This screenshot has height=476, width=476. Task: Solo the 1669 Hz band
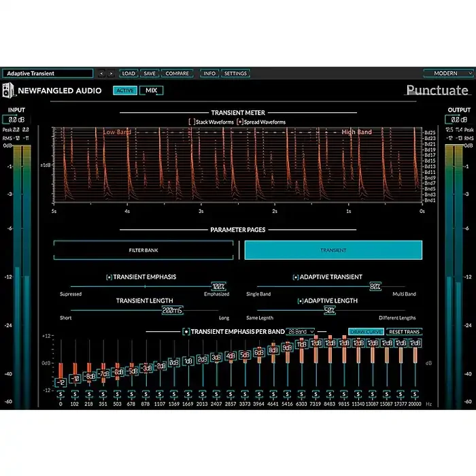coord(188,394)
